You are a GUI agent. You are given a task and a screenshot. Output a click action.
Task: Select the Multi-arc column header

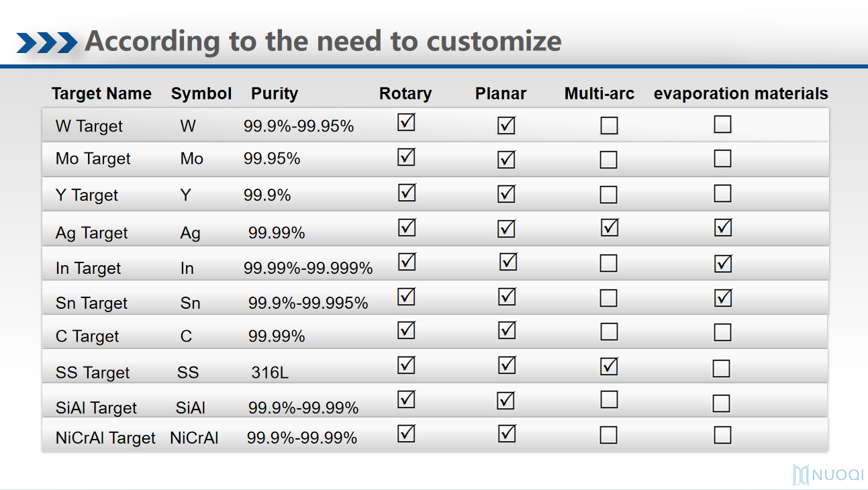click(x=599, y=94)
